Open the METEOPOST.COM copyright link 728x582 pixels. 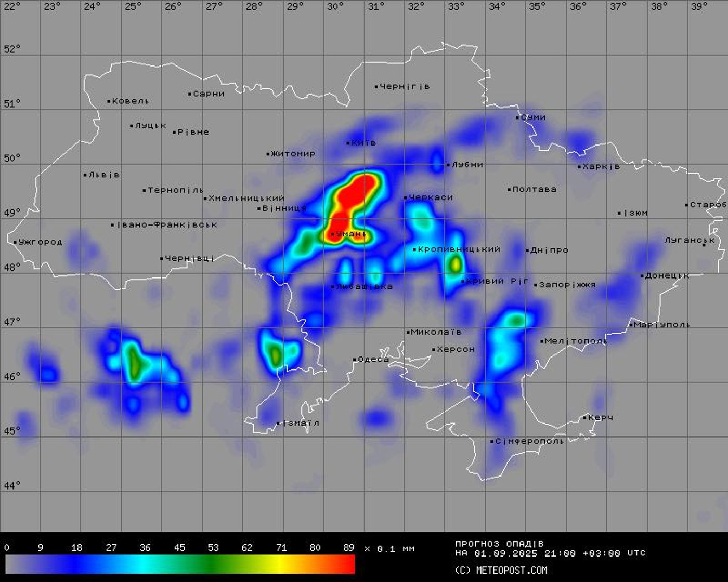tap(501, 571)
